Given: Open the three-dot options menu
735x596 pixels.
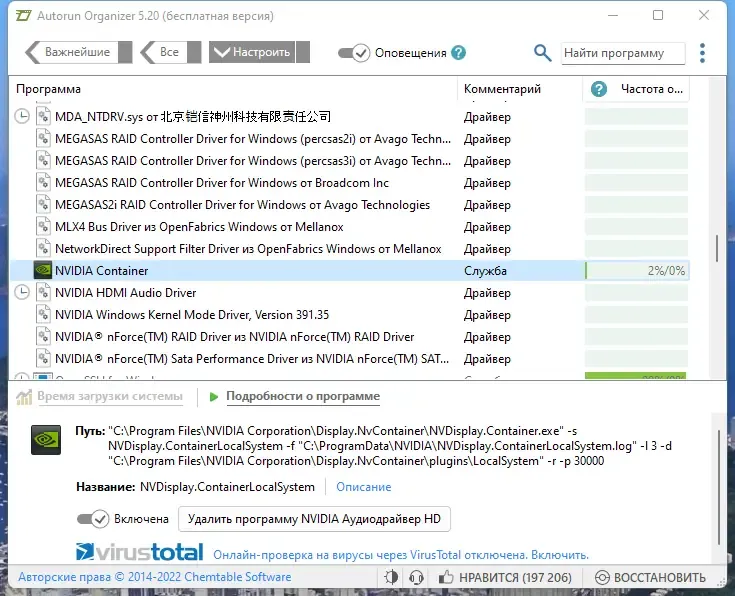Looking at the screenshot, I should [702, 53].
